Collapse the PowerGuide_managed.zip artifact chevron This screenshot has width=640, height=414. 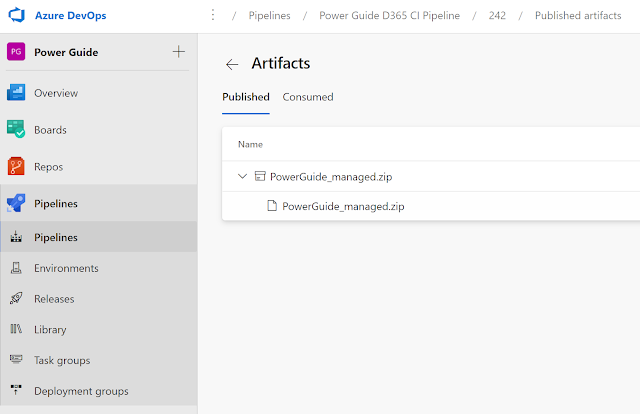coord(242,176)
